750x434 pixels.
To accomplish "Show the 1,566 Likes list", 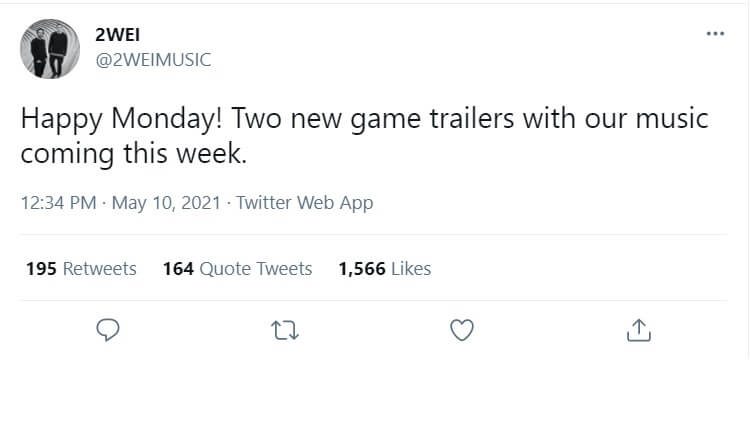I will [x=385, y=268].
